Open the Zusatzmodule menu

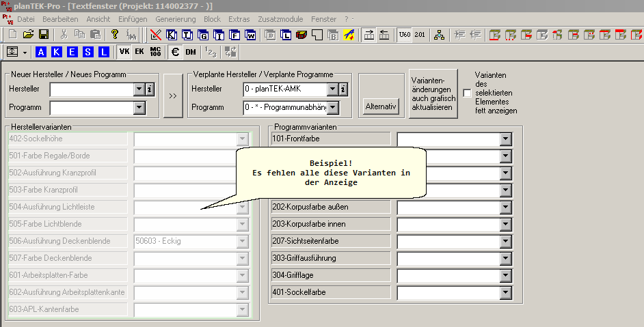281,19
